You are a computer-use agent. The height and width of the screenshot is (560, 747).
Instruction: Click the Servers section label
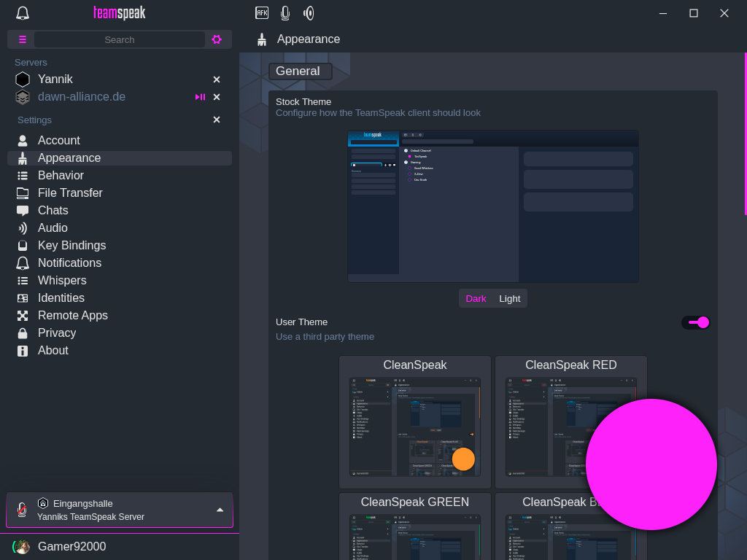point(31,63)
